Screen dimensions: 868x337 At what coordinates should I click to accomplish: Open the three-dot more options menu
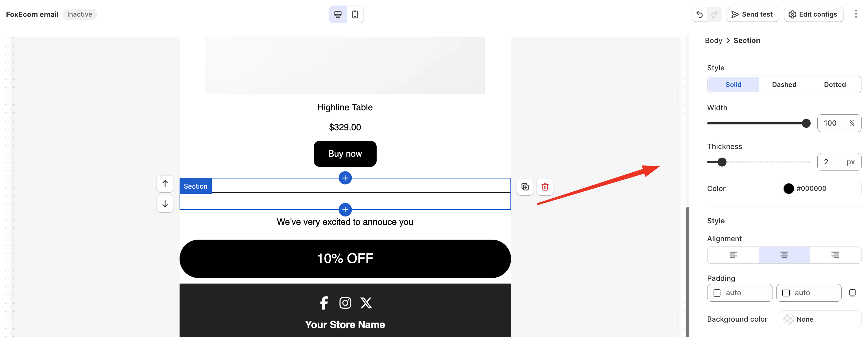coord(855,14)
